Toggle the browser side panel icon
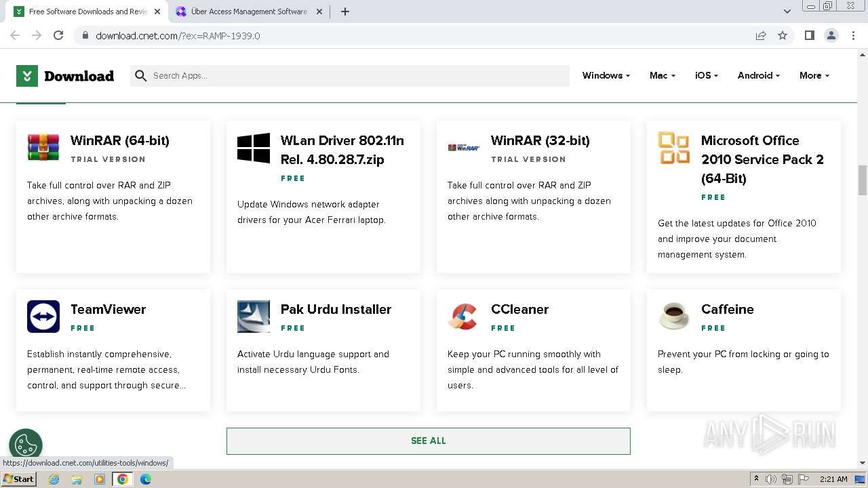Screen dimensions: 868x488 pyautogui.click(x=809, y=35)
